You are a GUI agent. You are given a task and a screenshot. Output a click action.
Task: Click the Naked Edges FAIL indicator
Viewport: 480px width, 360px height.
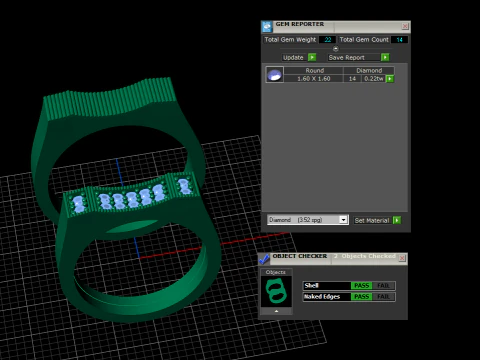[383, 297]
